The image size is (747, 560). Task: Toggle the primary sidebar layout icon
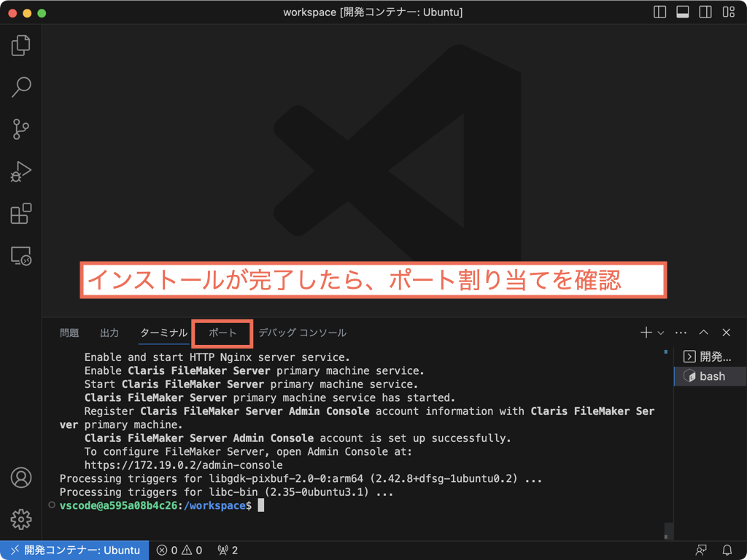pos(659,12)
